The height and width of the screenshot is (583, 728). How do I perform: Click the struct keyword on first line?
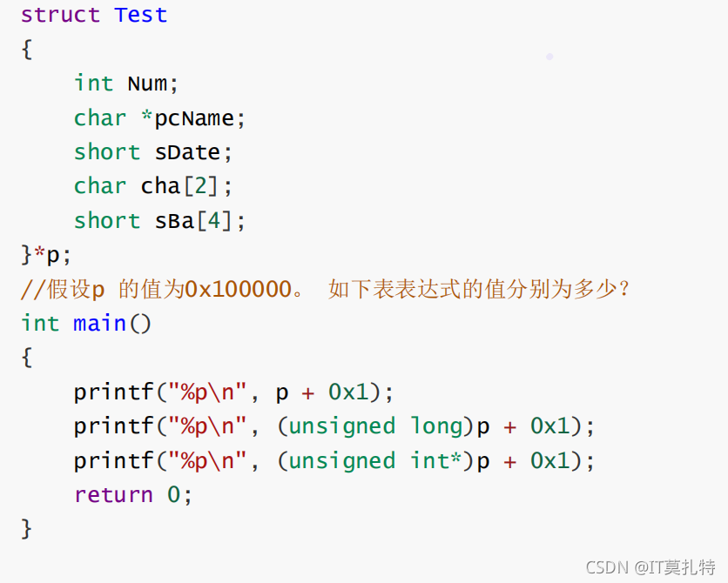coord(60,15)
